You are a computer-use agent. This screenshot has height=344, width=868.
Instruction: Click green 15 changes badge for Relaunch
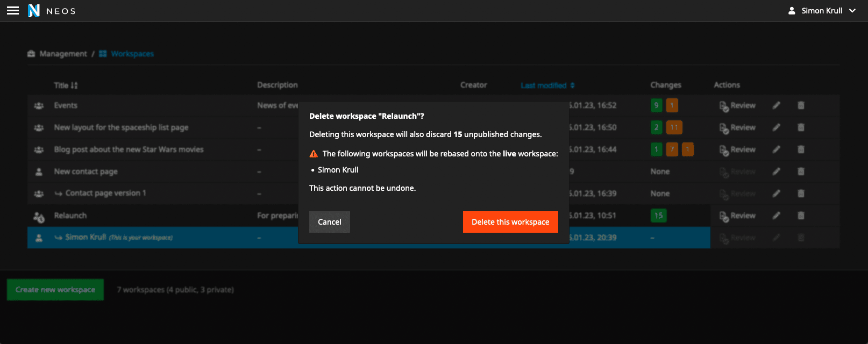[658, 216]
